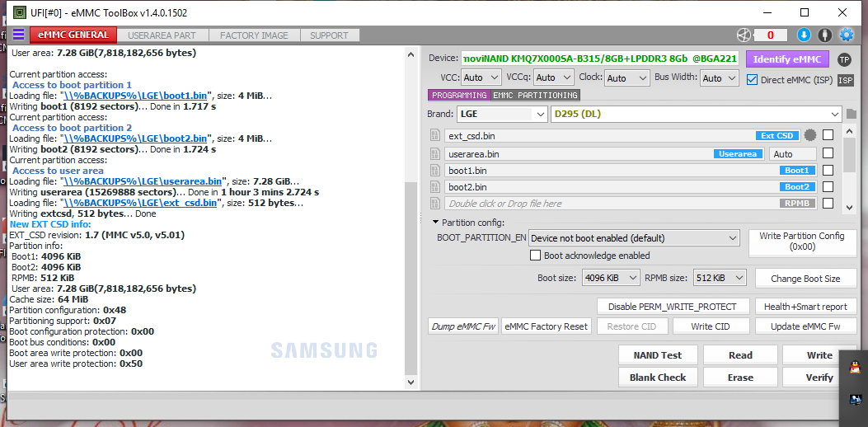Switch to SUPPORT tab
Screen dimensions: 868x427
tap(330, 35)
